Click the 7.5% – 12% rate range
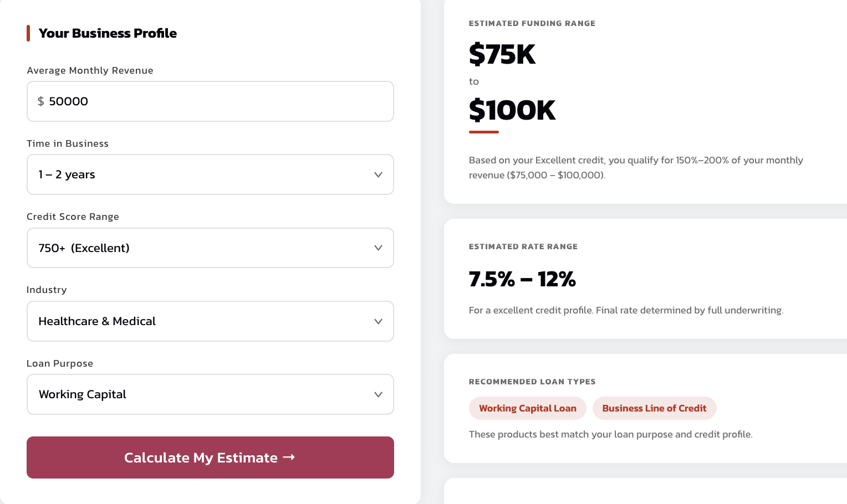The height and width of the screenshot is (504, 847). [522, 279]
